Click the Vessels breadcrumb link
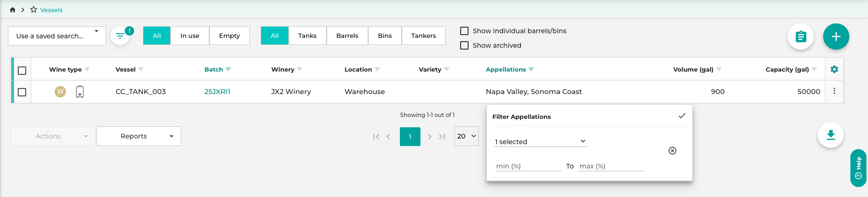 (51, 10)
